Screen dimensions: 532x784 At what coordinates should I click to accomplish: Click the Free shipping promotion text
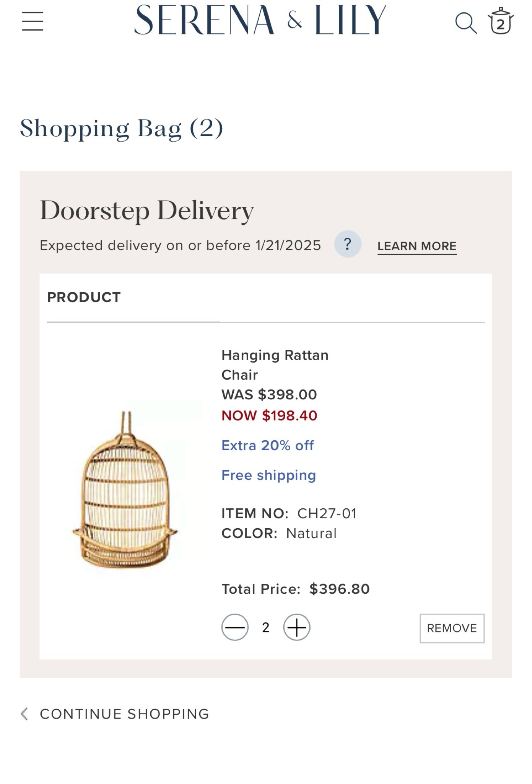tap(268, 475)
